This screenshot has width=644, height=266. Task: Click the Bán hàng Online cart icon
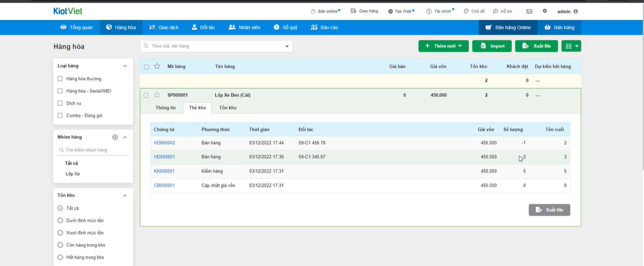[488, 27]
